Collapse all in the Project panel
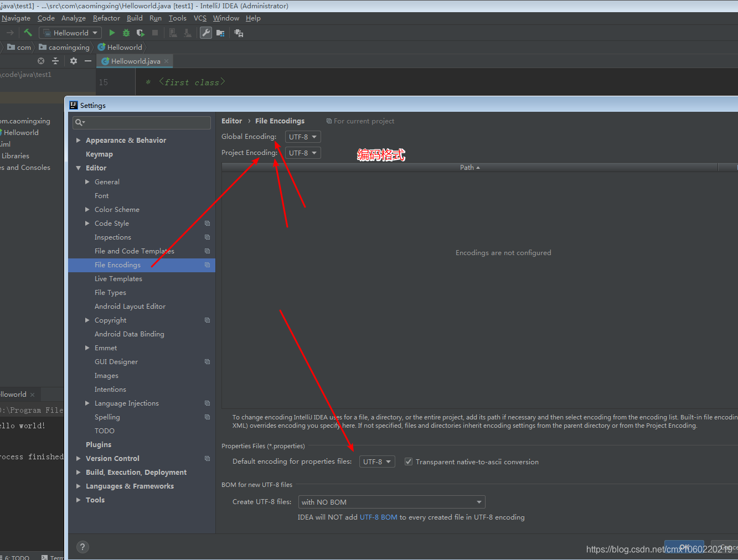Image resolution: width=738 pixels, height=560 pixels. (x=55, y=61)
